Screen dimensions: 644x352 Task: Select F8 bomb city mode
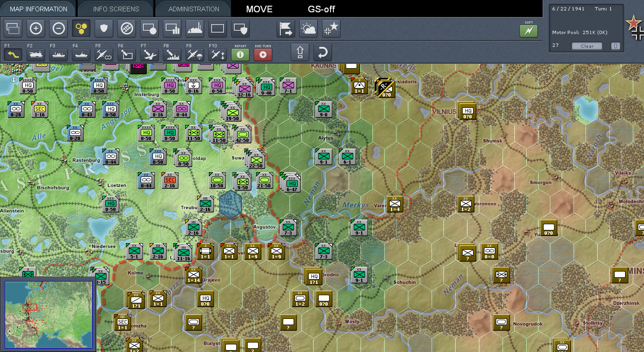pyautogui.click(x=172, y=54)
